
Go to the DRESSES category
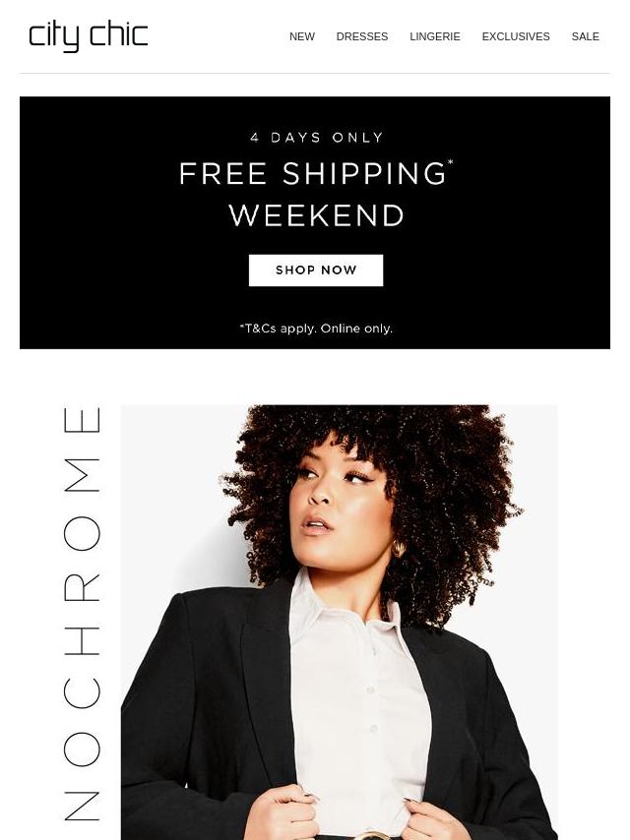pos(362,36)
